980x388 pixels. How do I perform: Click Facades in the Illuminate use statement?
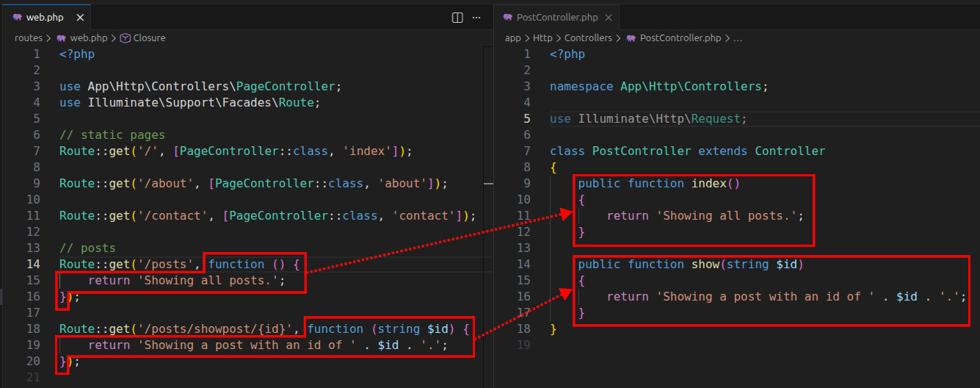tap(247, 102)
